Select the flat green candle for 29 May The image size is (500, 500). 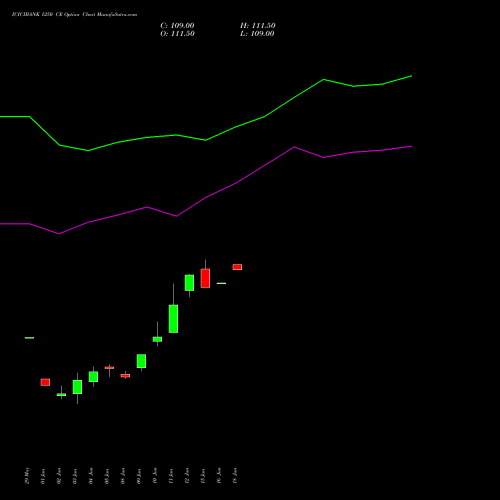[x=29, y=338]
